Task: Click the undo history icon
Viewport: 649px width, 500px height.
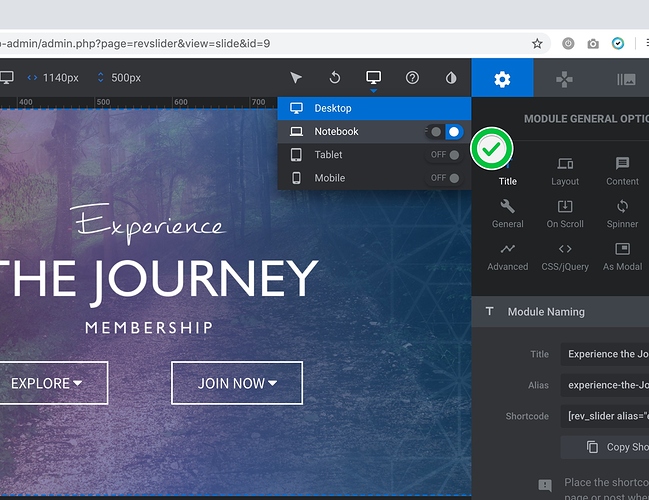Action: tap(335, 78)
